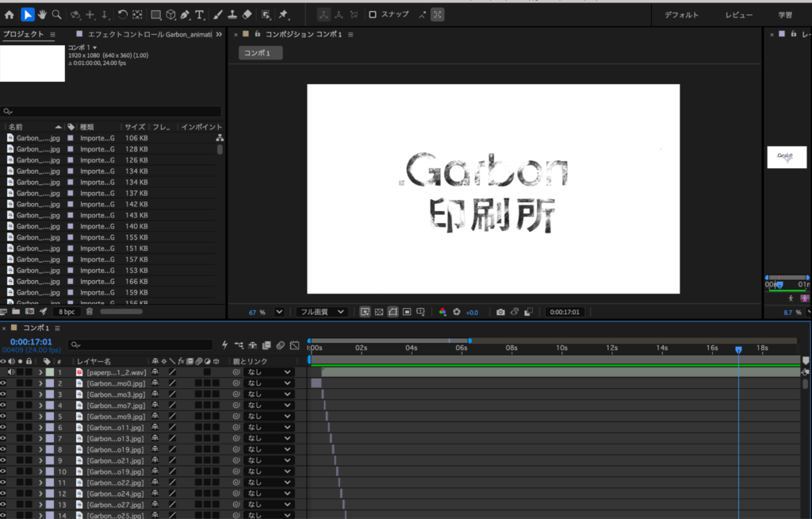Click the 8 bpc color depth button
The width and height of the screenshot is (812, 519).
coord(67,312)
